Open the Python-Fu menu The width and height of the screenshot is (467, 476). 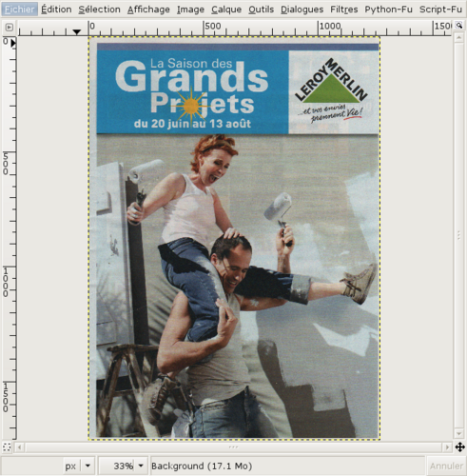point(388,10)
